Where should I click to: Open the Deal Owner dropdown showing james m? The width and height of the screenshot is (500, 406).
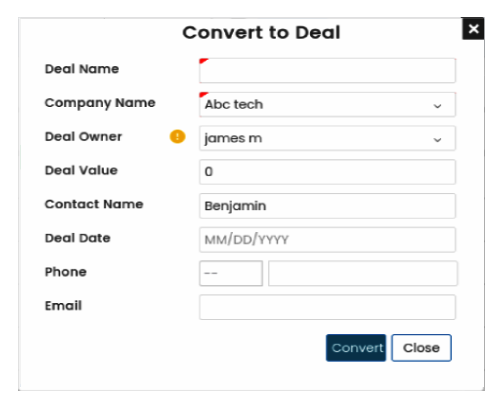(327, 138)
